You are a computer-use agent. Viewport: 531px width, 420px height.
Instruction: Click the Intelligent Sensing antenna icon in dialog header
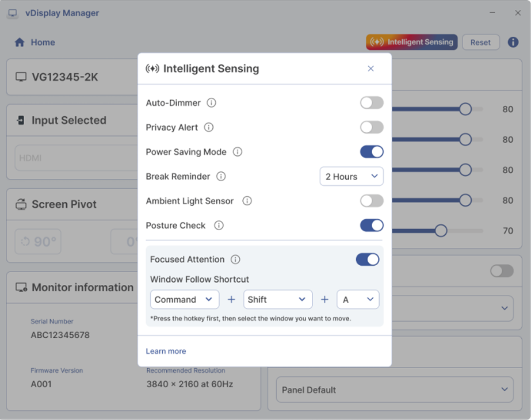tap(151, 68)
